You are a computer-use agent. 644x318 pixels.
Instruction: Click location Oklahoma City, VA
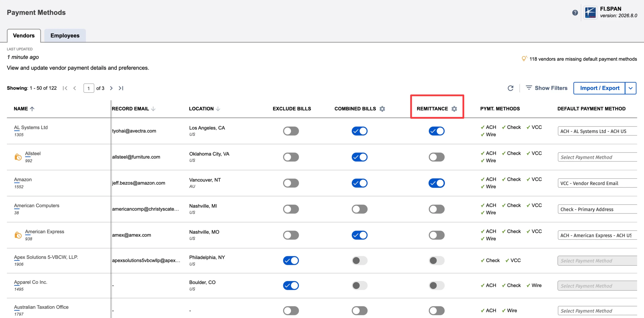tap(209, 154)
